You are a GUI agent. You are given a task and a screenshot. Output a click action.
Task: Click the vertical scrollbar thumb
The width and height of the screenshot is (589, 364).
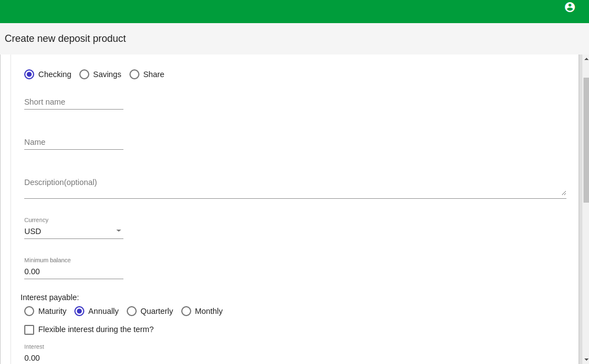586,140
